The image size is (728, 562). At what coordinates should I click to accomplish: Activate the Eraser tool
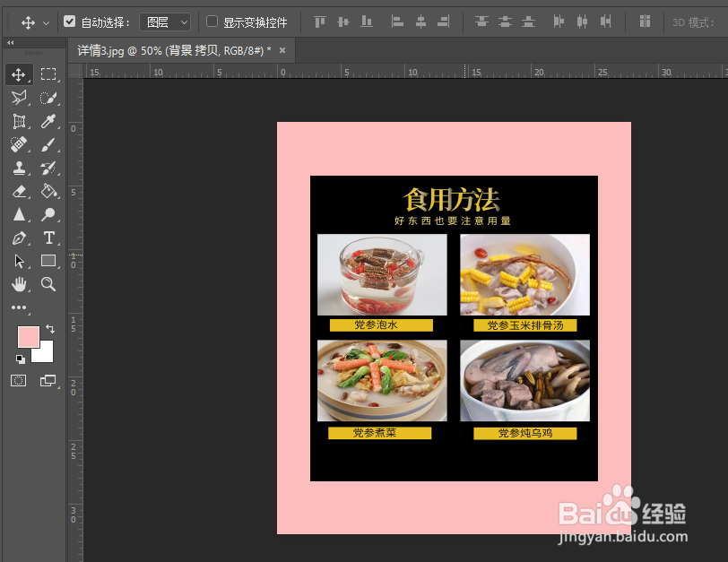(x=19, y=191)
